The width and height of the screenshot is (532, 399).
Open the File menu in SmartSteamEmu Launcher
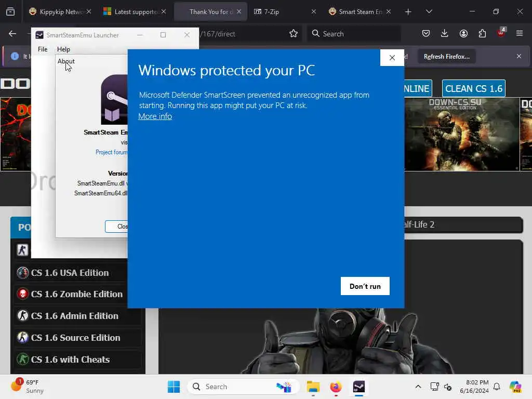[x=43, y=49]
